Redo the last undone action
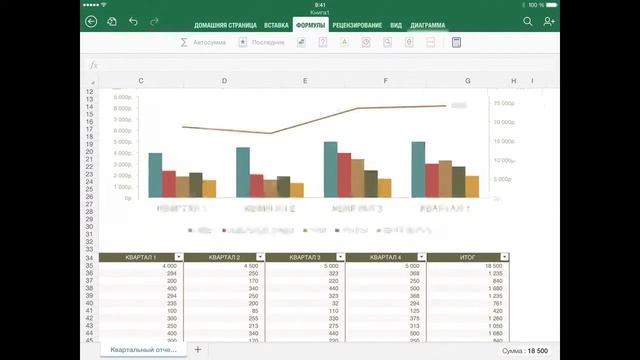 tap(154, 21)
